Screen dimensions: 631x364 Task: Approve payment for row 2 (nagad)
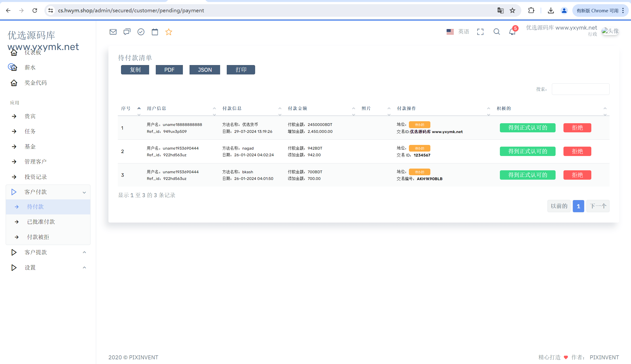[x=527, y=151]
